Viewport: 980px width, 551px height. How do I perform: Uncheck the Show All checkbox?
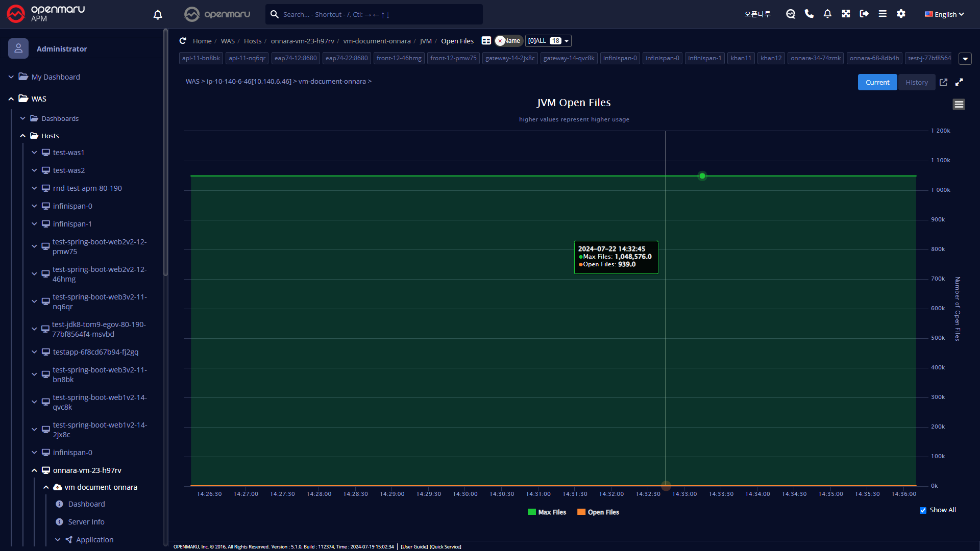[923, 510]
